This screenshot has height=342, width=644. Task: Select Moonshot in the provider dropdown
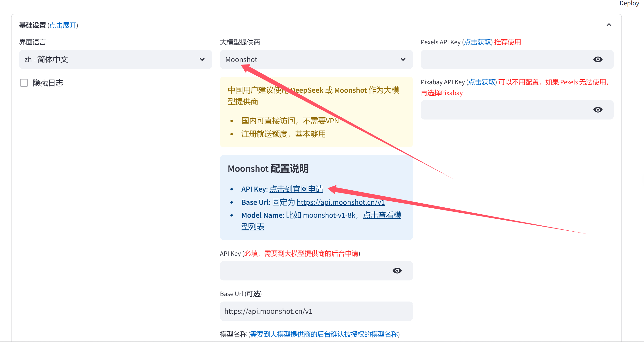[x=316, y=59]
